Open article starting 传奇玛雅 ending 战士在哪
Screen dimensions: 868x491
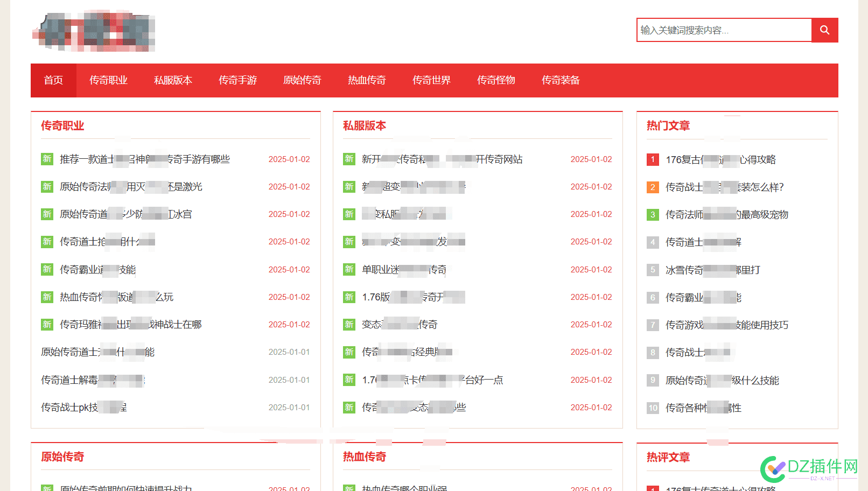130,325
